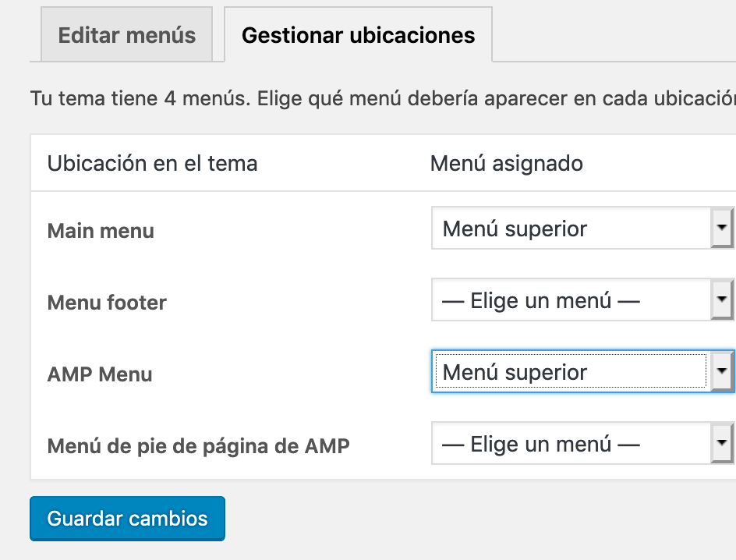
Task: Open the AMP Menu assigned dropdown
Action: point(583,371)
